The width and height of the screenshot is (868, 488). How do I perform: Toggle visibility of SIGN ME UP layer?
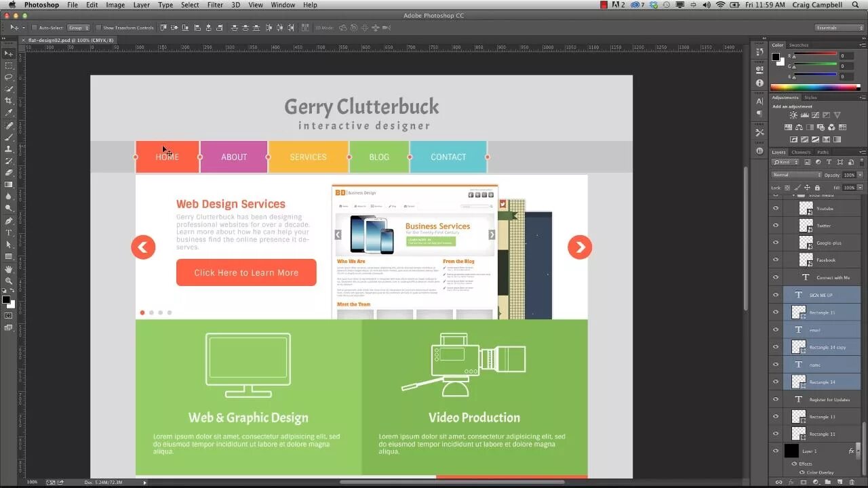click(x=776, y=295)
